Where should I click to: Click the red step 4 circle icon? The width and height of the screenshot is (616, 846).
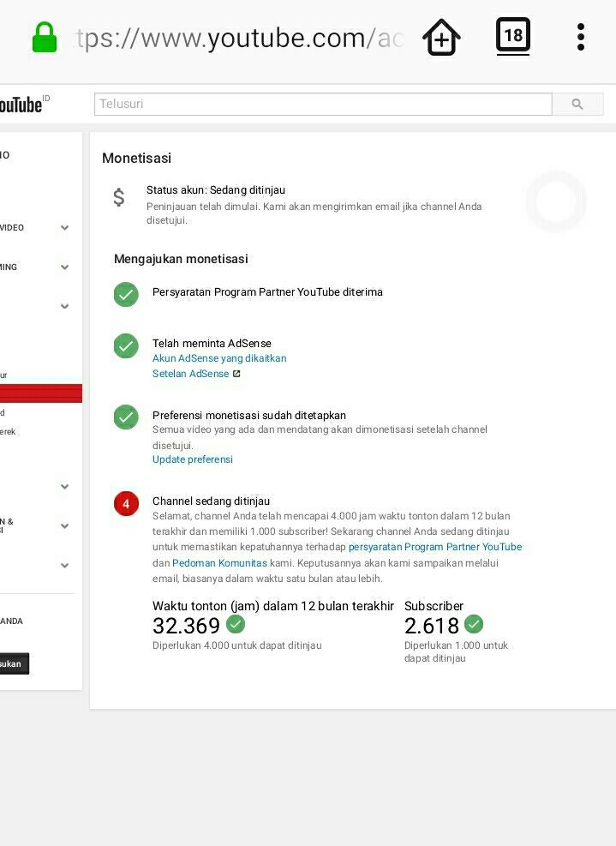tap(126, 503)
